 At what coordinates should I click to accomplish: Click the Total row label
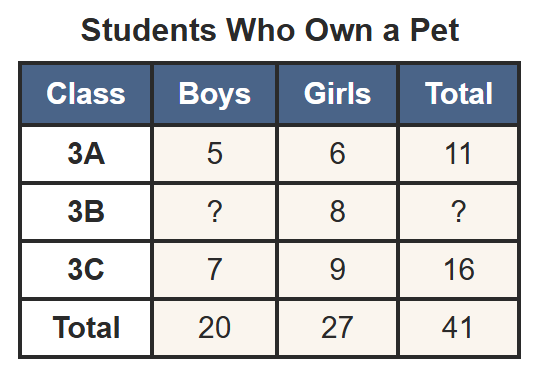pyautogui.click(x=86, y=328)
